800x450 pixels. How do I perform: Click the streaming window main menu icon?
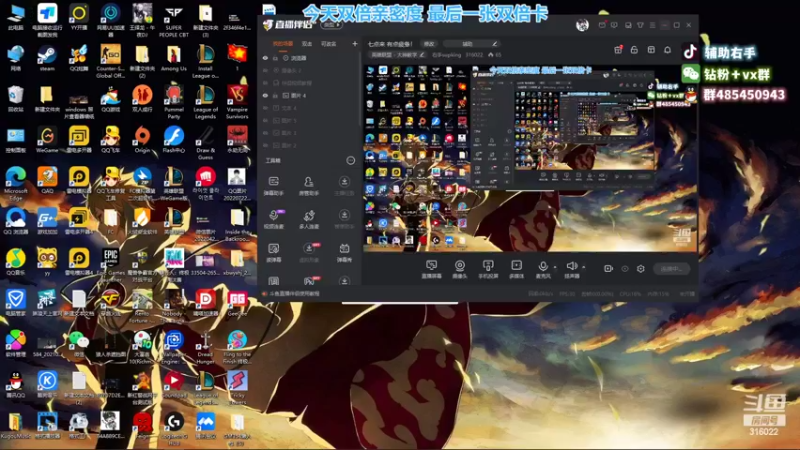[652, 25]
